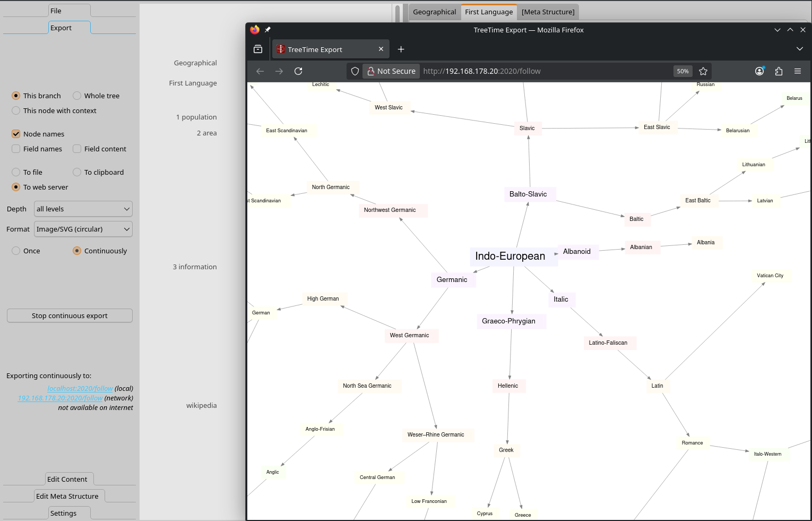Image resolution: width=812 pixels, height=521 pixels.
Task: Select the Whole tree radio option
Action: [77, 96]
